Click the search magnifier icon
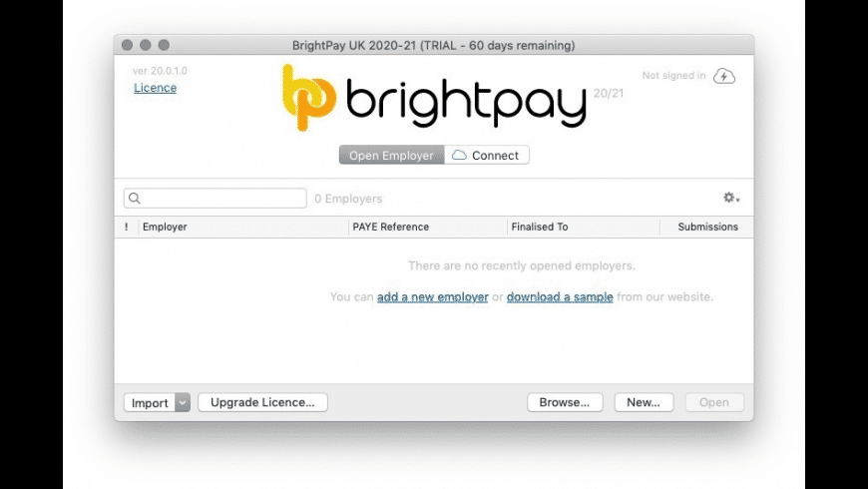 [x=135, y=199]
